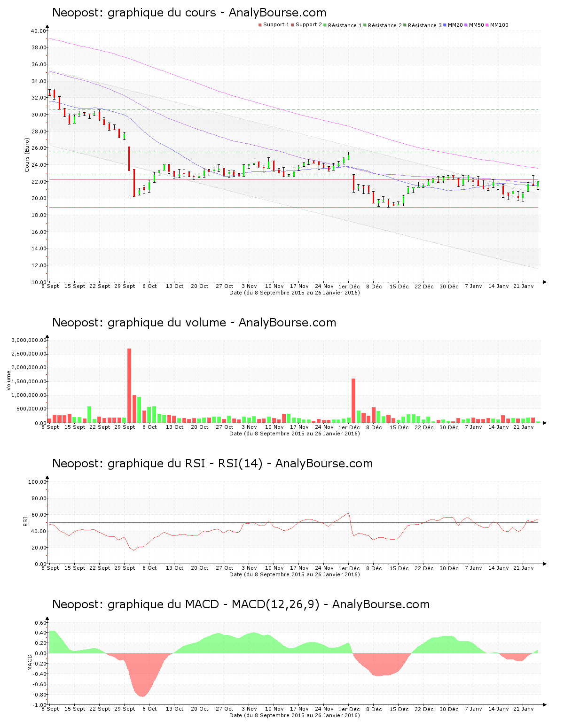Click '29 Sept' on the price chart date axis
Viewport: 564px width, 728px height.
[x=125, y=286]
